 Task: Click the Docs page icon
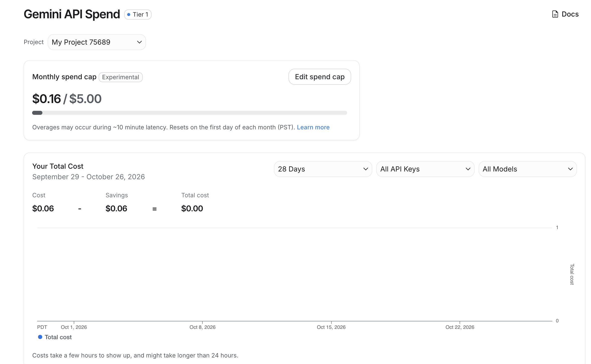(x=555, y=14)
